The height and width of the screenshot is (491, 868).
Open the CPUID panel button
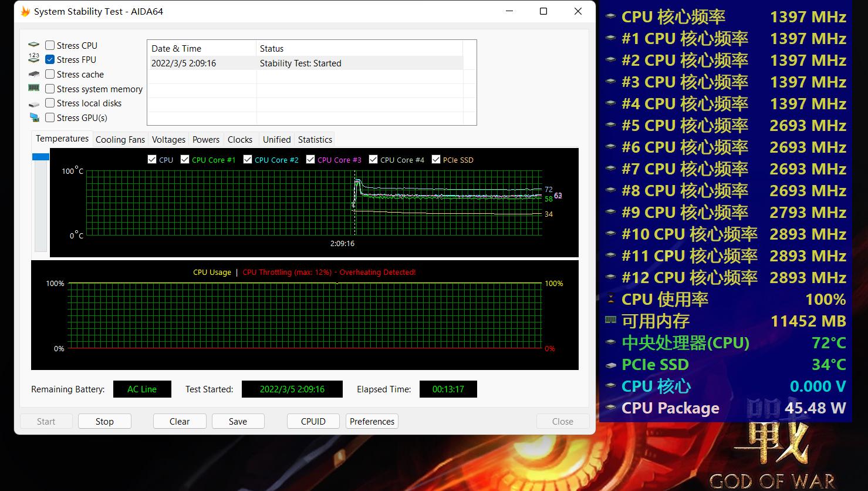[313, 421]
